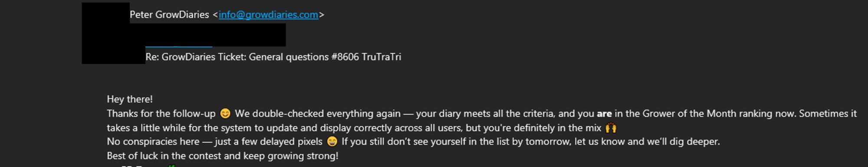
Task: Click 'Thanks for the follow-up' text
Action: (161, 114)
